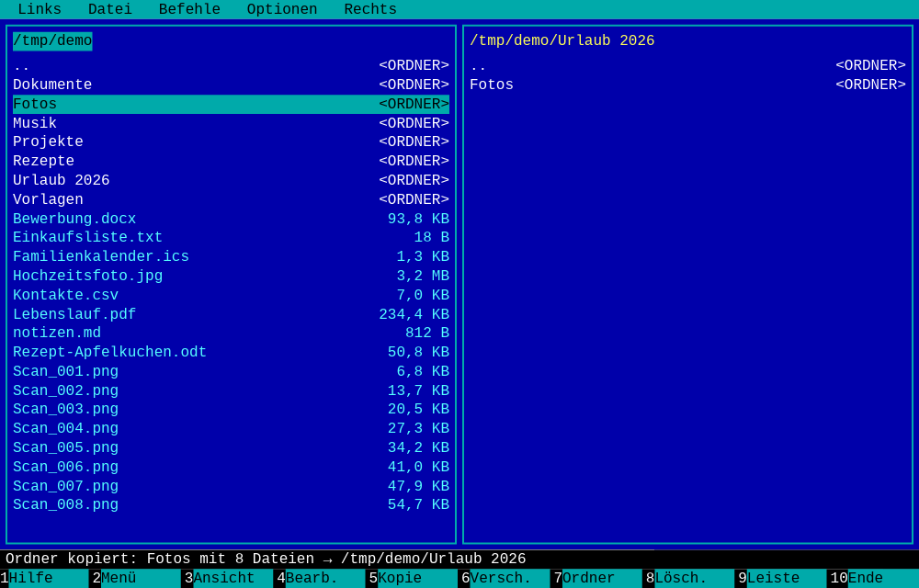Open the Optionen menu

point(282,9)
